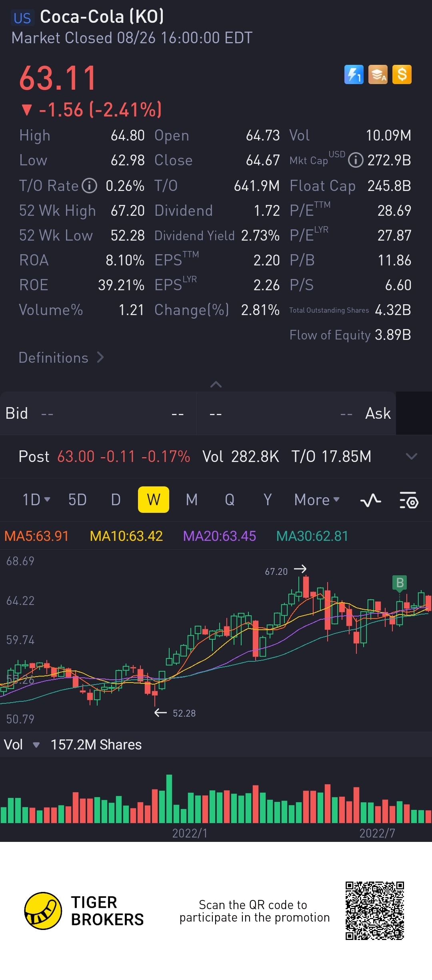The height and width of the screenshot is (980, 432).
Task: Tap the 52 Wk High value 67.20
Action: tap(128, 211)
